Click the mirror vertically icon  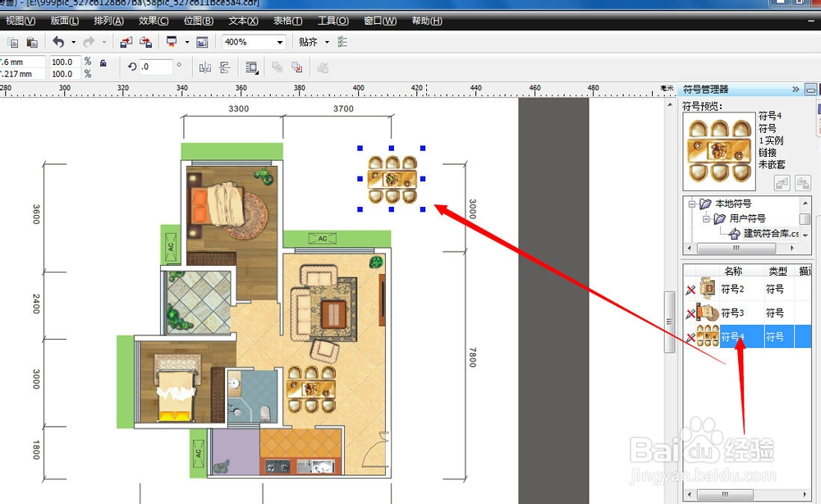[225, 67]
